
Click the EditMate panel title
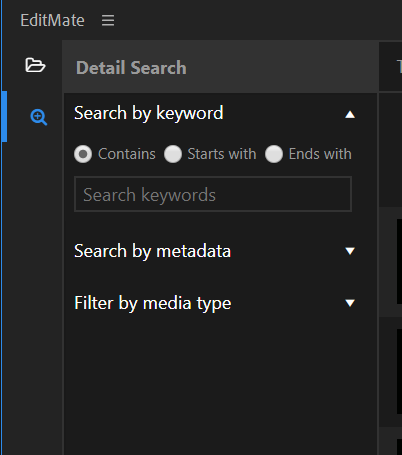point(52,20)
